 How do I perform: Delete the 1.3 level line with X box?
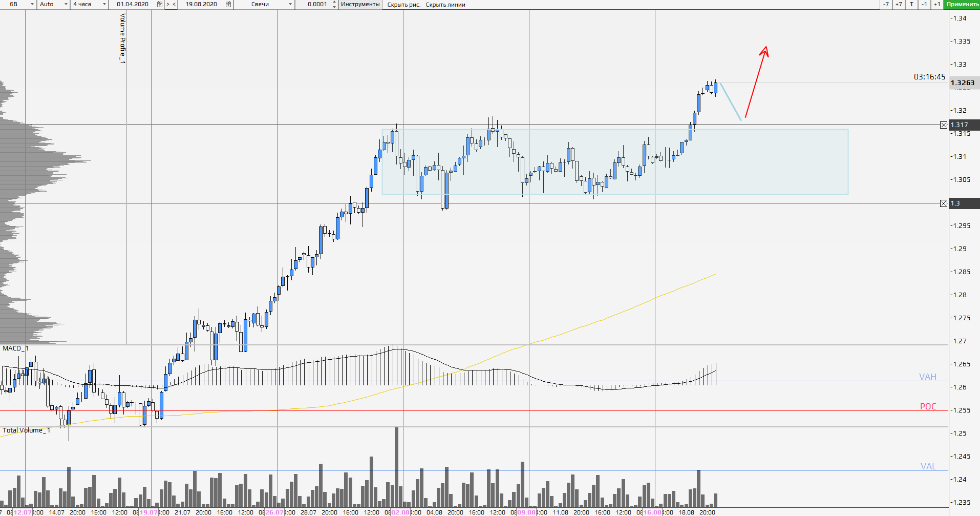(944, 203)
